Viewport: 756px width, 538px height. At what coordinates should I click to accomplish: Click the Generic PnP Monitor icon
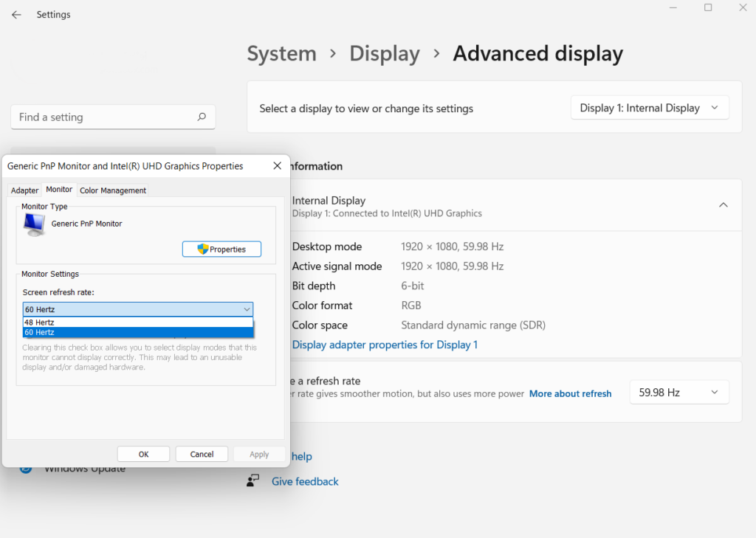click(x=32, y=223)
